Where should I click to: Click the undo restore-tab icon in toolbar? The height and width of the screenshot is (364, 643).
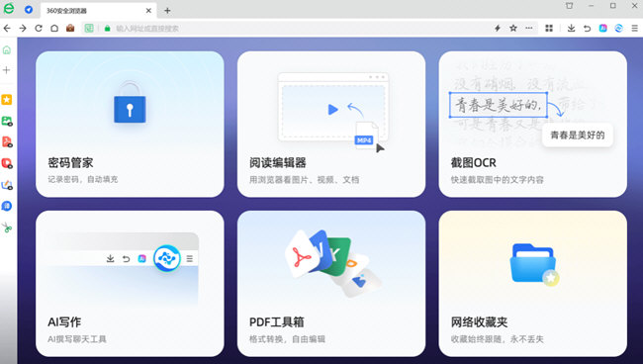pyautogui.click(x=587, y=28)
